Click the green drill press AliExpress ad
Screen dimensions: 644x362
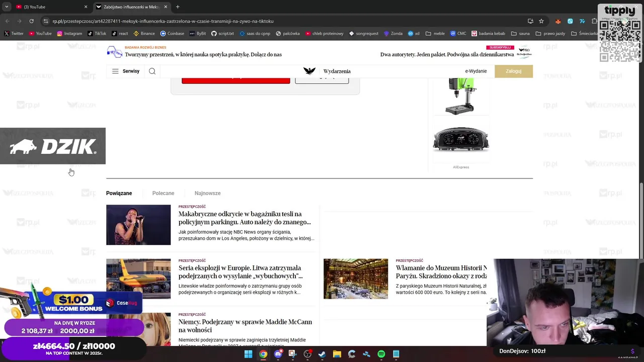coord(461,96)
